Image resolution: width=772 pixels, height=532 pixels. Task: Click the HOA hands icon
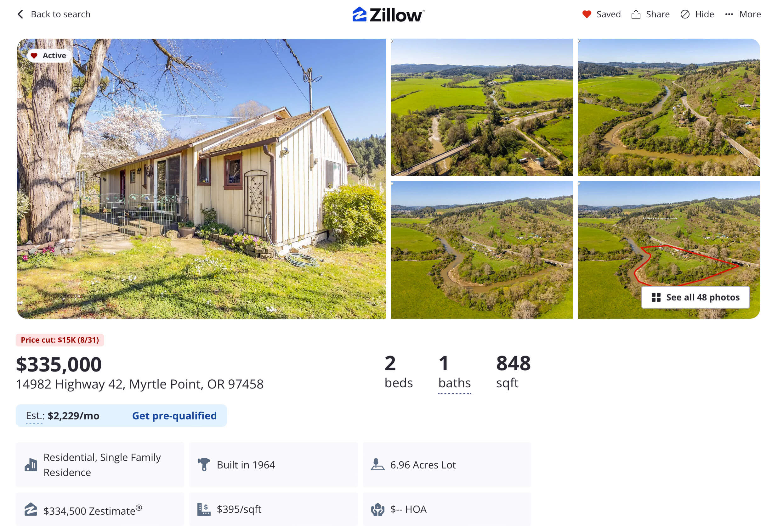377,509
